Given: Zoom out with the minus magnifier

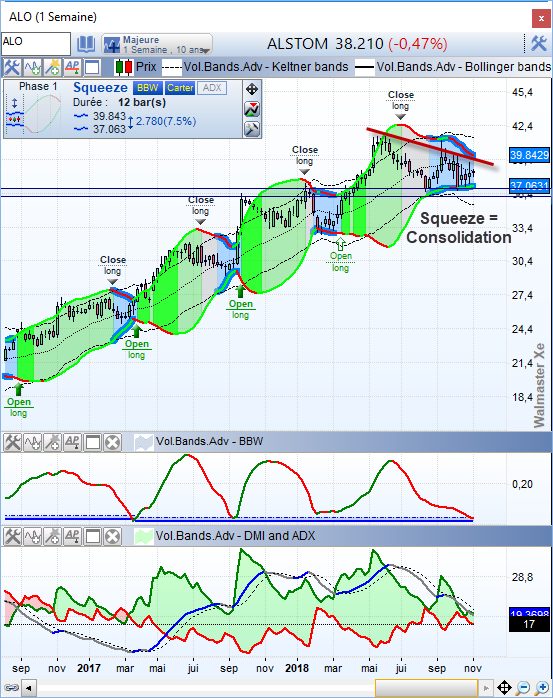Looking at the screenshot, I should pyautogui.click(x=523, y=688).
